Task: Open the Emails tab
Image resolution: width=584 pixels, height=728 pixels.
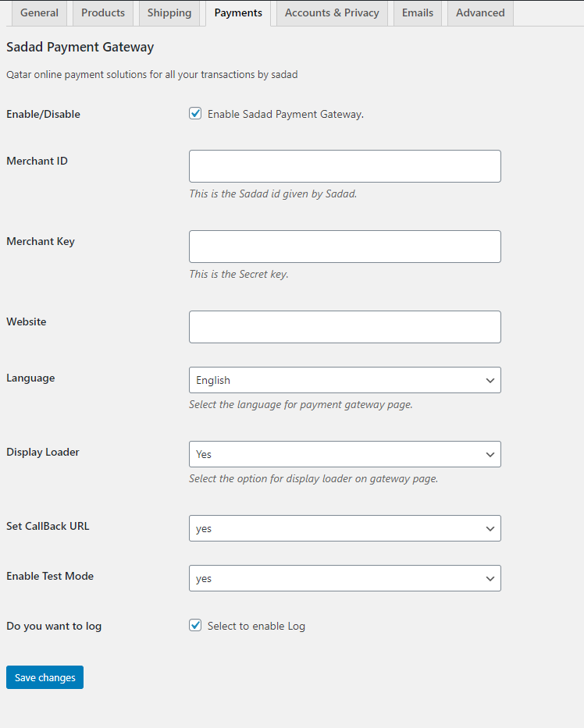Action: pos(418,12)
